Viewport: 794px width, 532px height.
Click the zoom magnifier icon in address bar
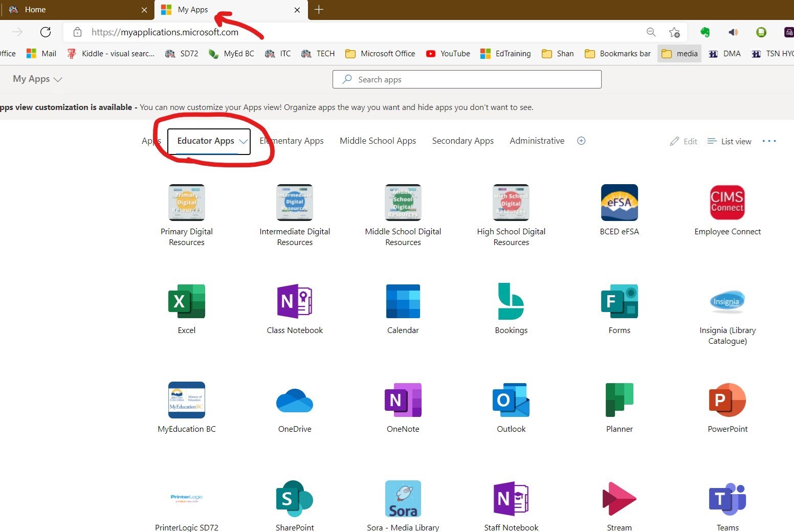tap(651, 32)
